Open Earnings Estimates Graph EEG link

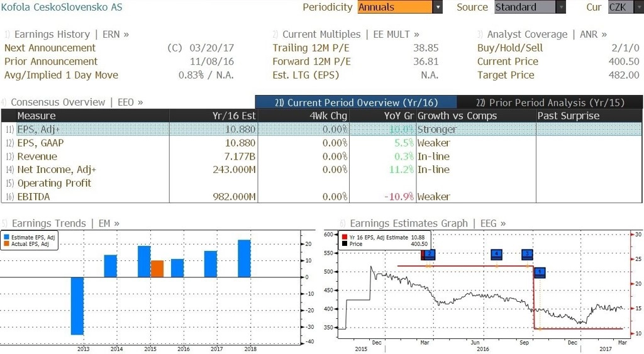point(428,223)
